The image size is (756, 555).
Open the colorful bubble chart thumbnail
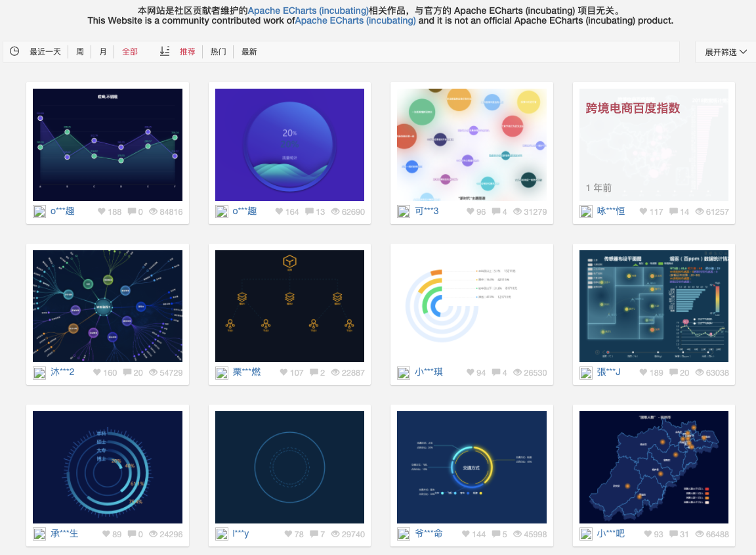coord(472,144)
